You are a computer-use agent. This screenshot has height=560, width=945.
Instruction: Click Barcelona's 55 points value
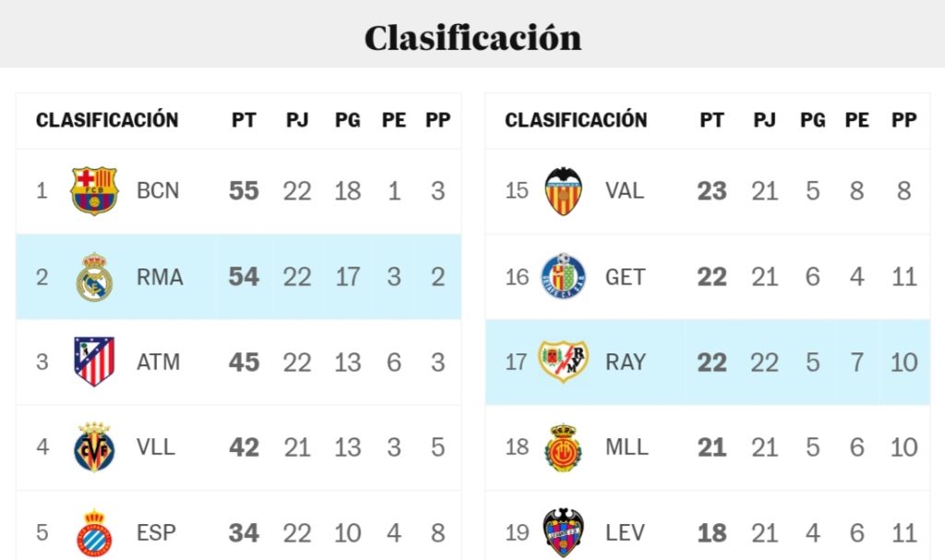click(x=244, y=191)
